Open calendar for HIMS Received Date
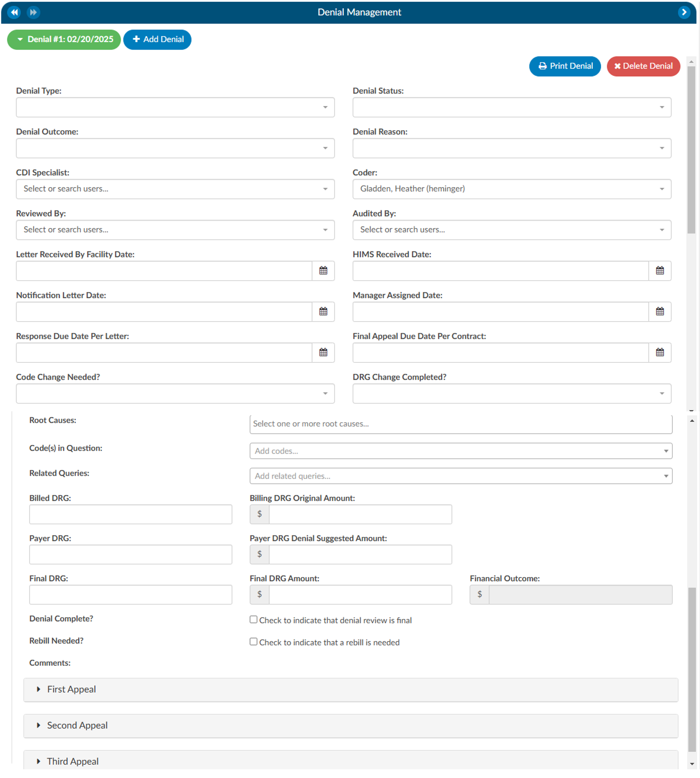This screenshot has width=700, height=778. (x=660, y=271)
